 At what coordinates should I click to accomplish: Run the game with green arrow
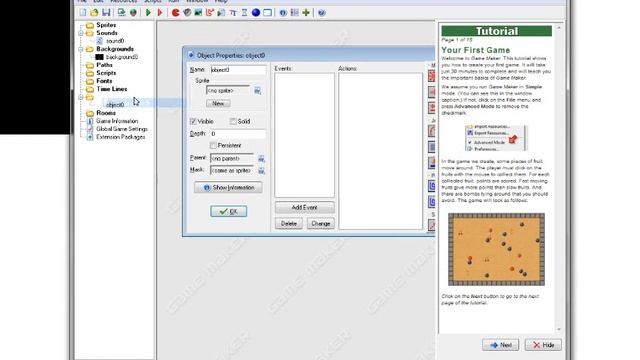tap(148, 13)
